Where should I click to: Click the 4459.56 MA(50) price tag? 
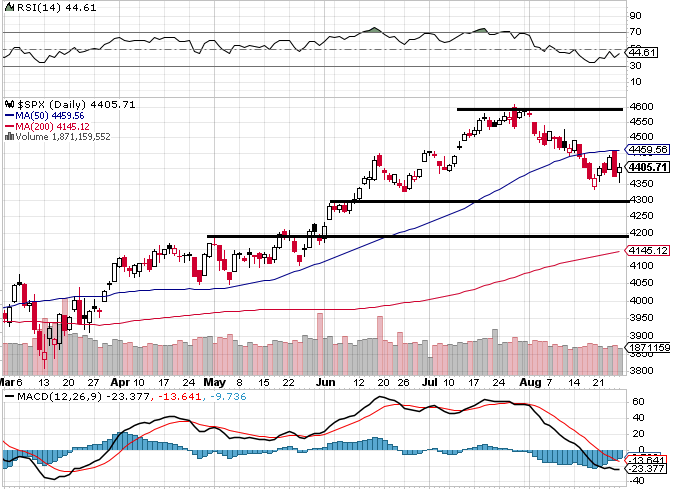(x=648, y=150)
